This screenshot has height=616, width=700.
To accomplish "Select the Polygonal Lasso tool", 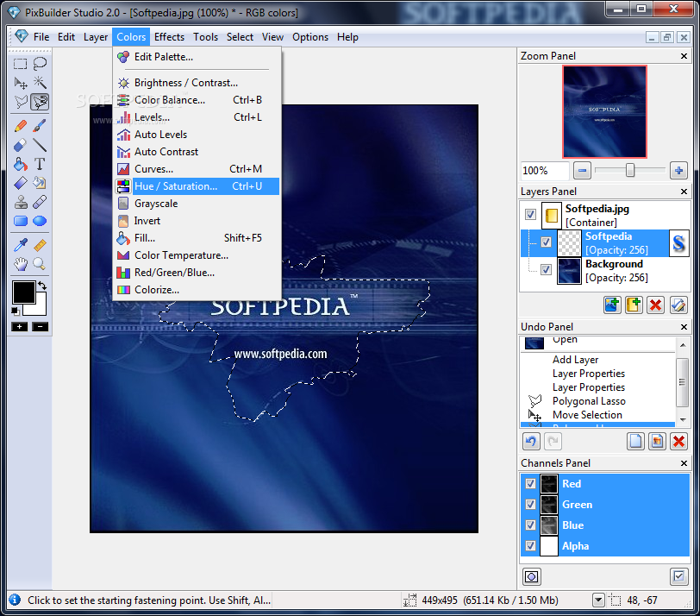I will pos(20,103).
